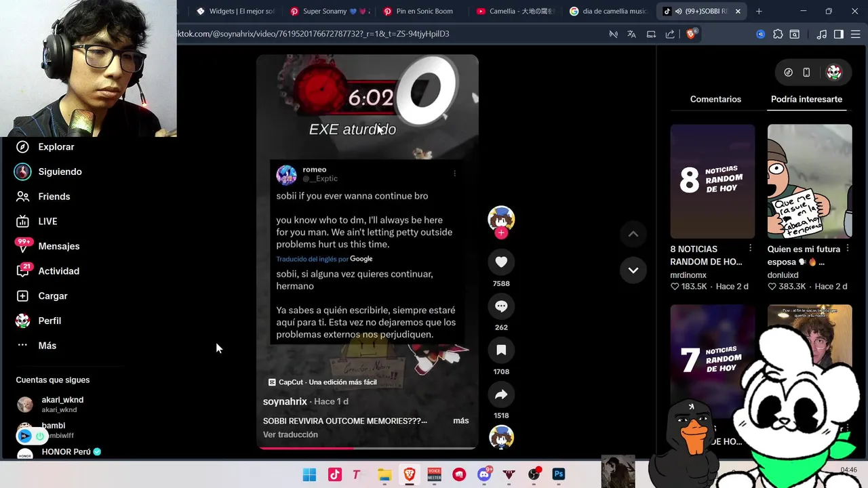Screen dimensions: 868x488
Task: Open the Brave hamburger main menu
Action: [x=856, y=35]
